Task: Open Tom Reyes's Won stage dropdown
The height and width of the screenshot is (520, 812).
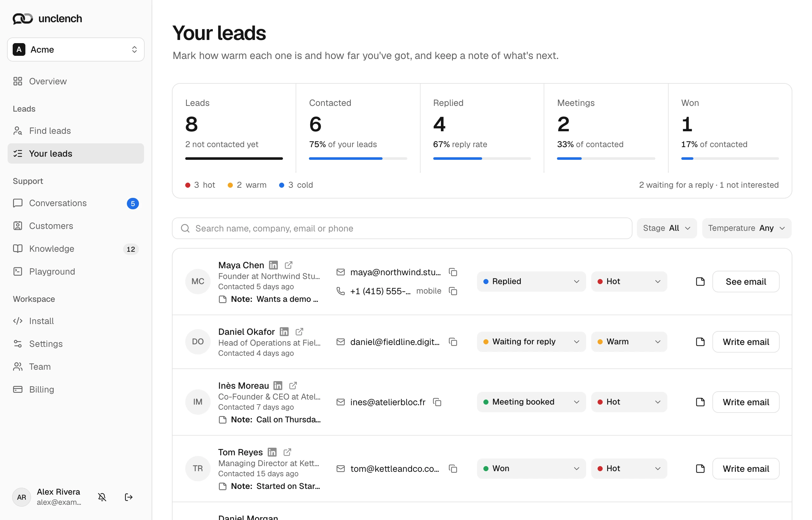Action: pos(531,469)
